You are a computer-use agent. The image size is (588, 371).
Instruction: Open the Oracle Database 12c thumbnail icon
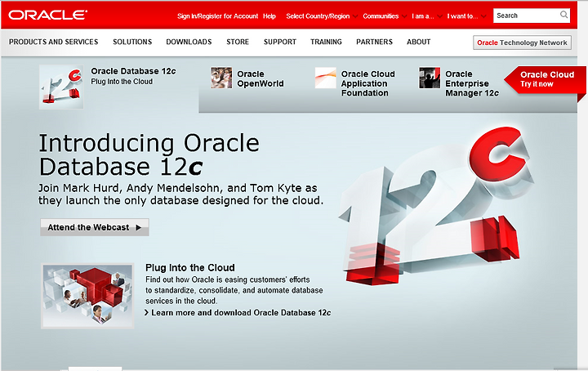(61, 87)
